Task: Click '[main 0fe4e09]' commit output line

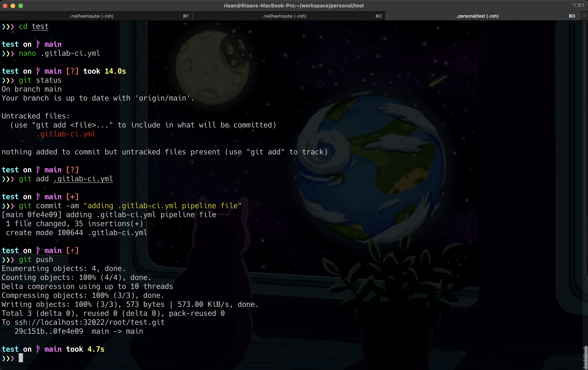Action: point(109,215)
